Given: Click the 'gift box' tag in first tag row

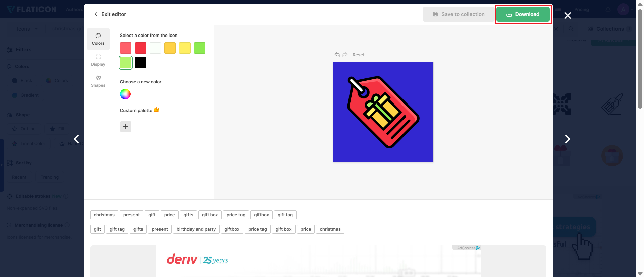Looking at the screenshot, I should pyautogui.click(x=210, y=215).
